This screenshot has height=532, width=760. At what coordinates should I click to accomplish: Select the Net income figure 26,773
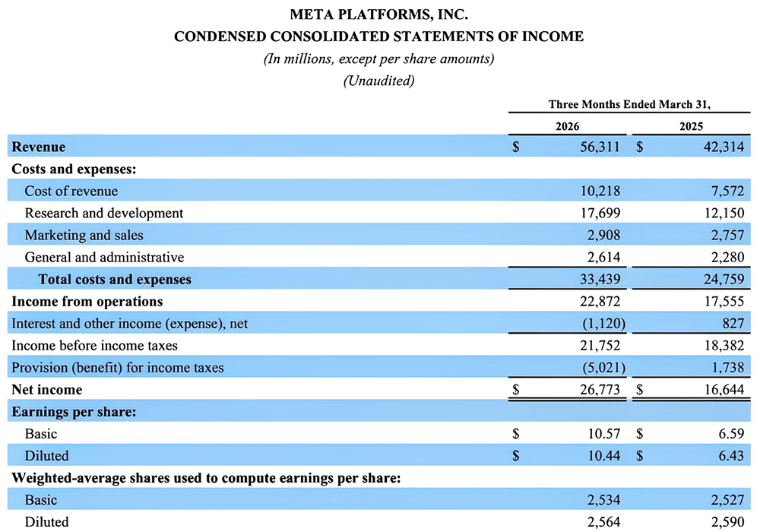(x=600, y=389)
